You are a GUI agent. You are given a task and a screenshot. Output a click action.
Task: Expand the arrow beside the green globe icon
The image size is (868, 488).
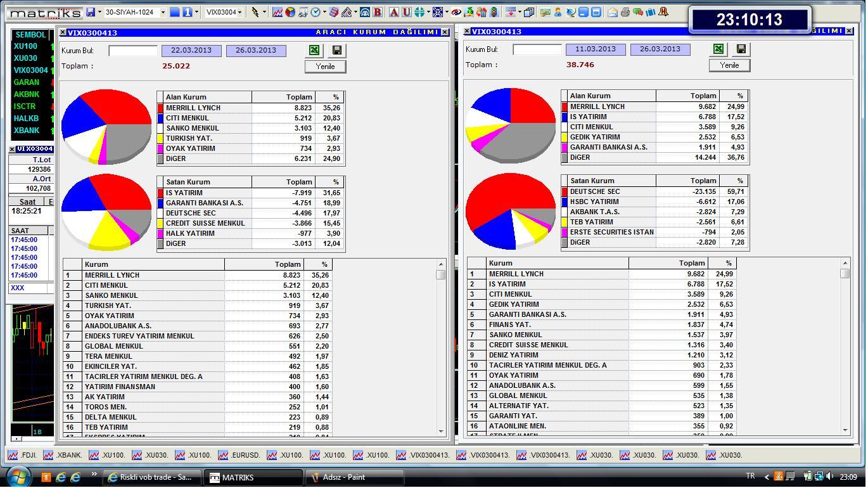click(428, 12)
